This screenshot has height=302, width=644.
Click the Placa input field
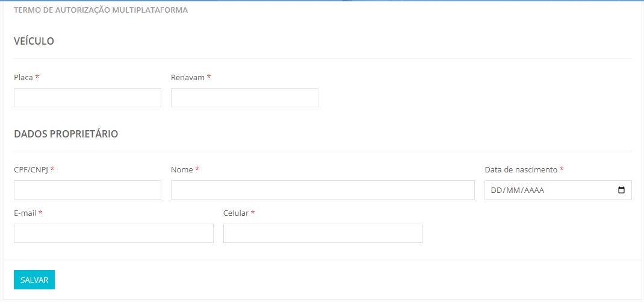[87, 98]
